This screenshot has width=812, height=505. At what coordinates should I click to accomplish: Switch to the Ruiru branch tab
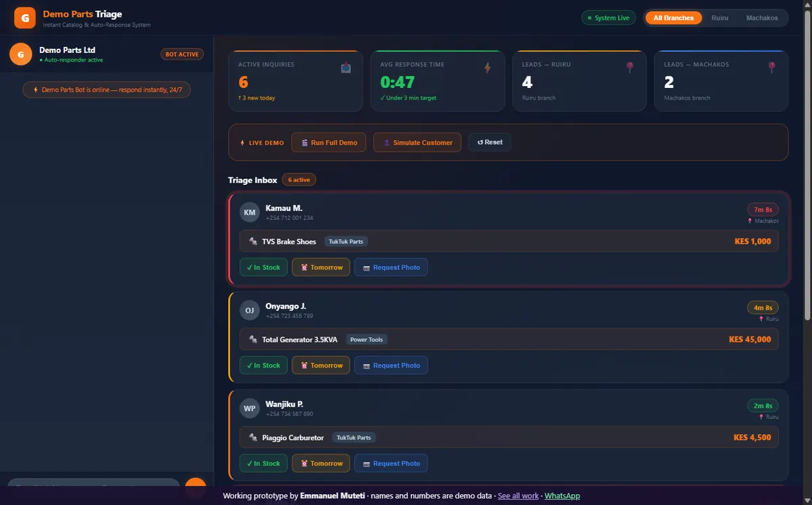(x=720, y=18)
